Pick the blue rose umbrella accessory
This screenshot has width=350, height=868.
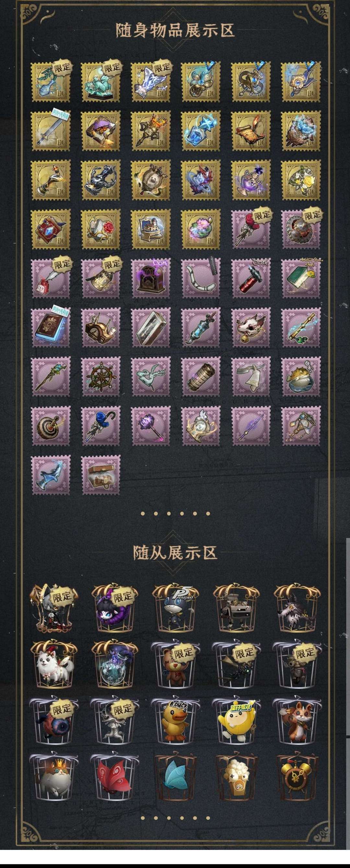click(x=101, y=426)
